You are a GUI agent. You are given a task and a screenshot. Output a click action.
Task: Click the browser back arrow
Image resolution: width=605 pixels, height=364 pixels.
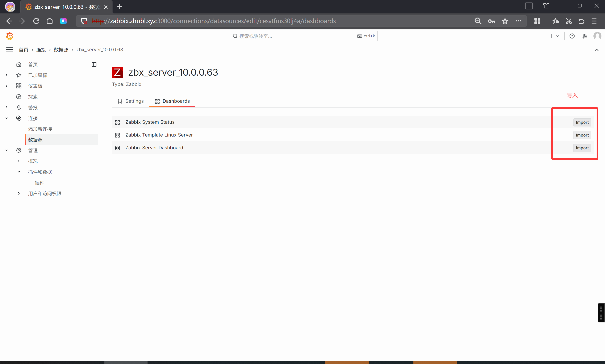[x=9, y=21]
